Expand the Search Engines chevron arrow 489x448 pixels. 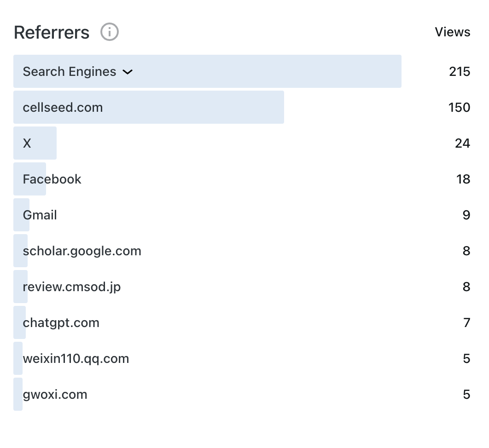[128, 72]
